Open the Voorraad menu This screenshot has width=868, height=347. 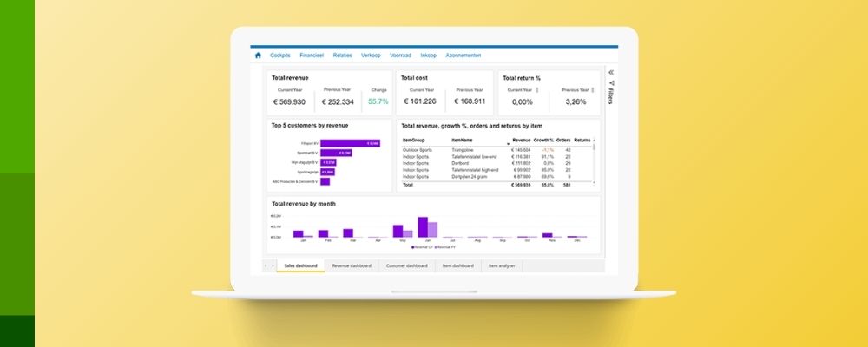pos(400,56)
